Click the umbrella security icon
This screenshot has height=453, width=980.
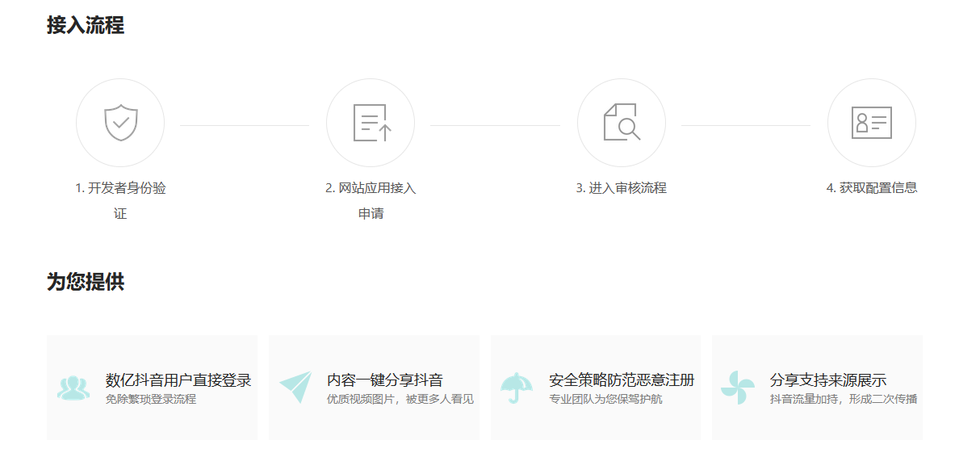516,388
